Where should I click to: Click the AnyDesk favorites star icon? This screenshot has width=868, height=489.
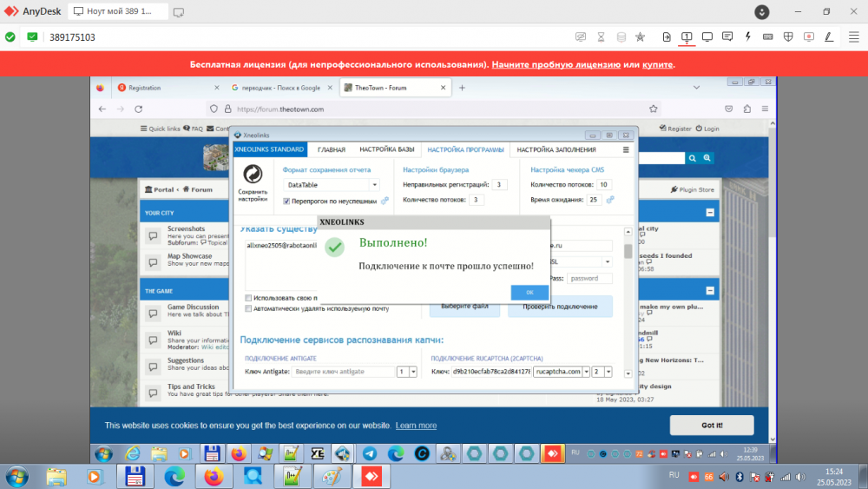point(640,36)
